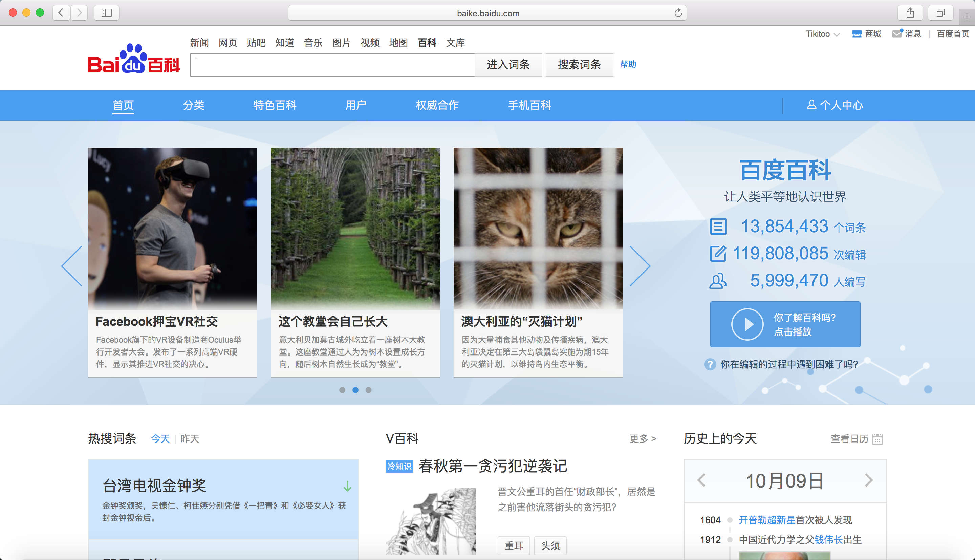Click the 次编辑 edit pencil icon
The height and width of the screenshot is (560, 975).
pos(718,254)
